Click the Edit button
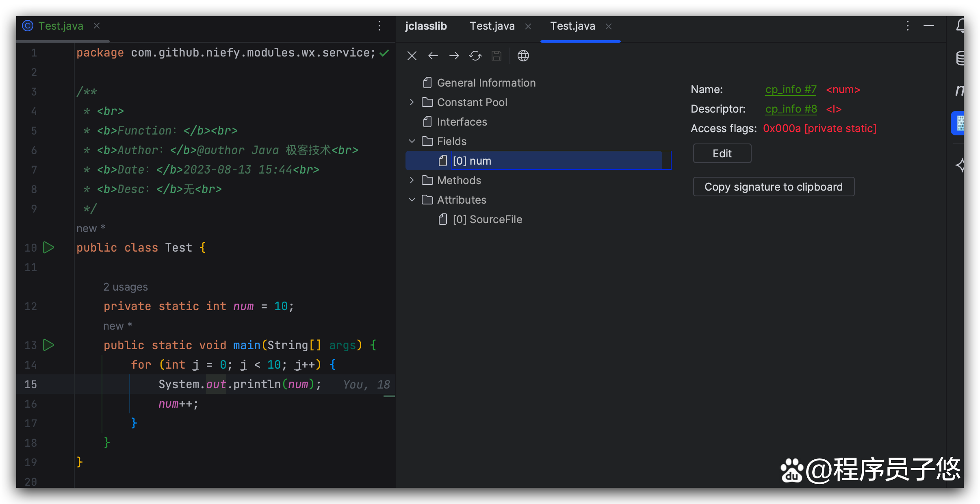The width and height of the screenshot is (980, 504). [x=722, y=153]
